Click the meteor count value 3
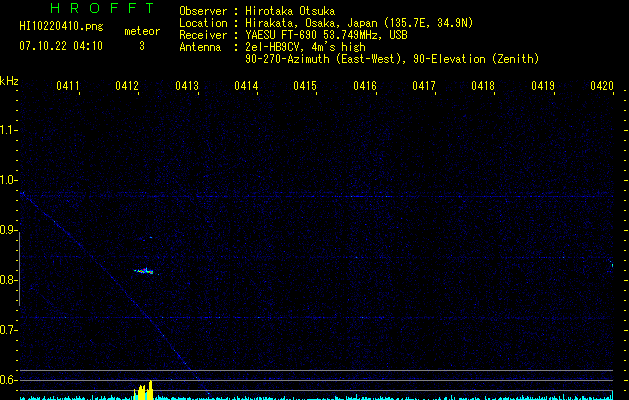This screenshot has height=400, width=629. (142, 46)
